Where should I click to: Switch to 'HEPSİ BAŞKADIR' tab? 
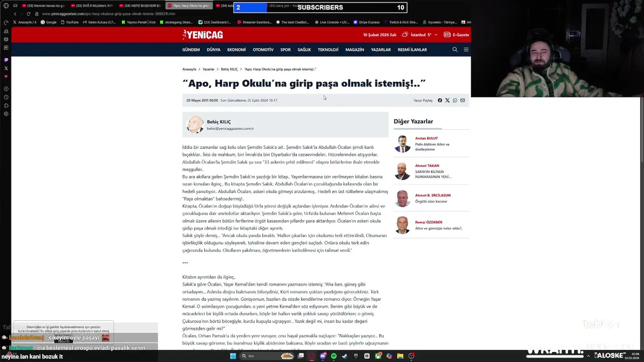[x=141, y=6]
